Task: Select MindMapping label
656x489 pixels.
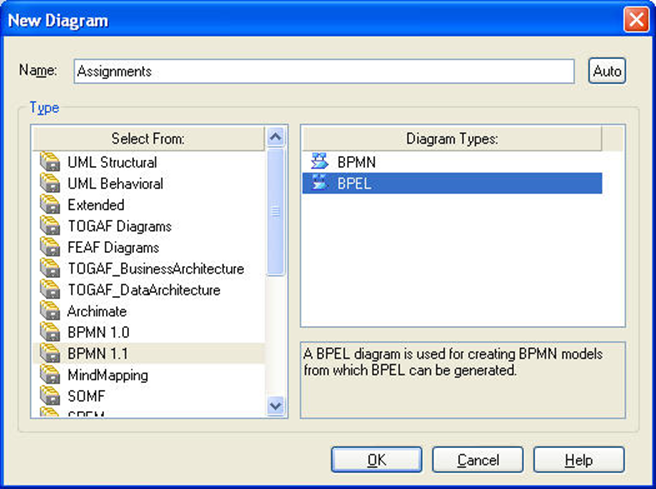Action: pyautogui.click(x=108, y=375)
